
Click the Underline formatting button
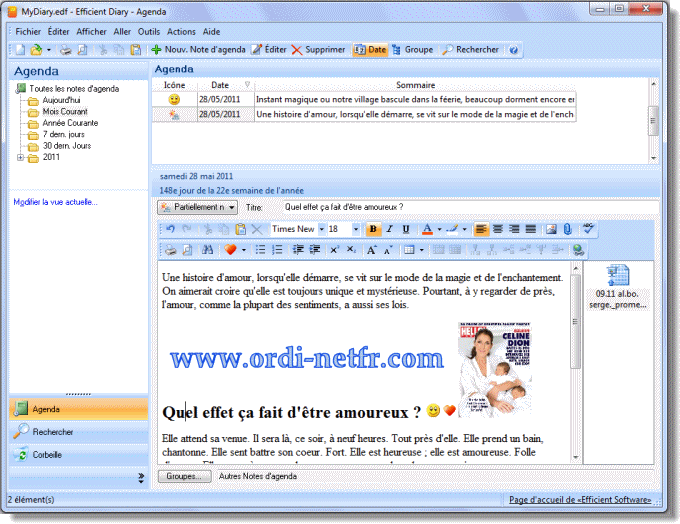point(404,229)
